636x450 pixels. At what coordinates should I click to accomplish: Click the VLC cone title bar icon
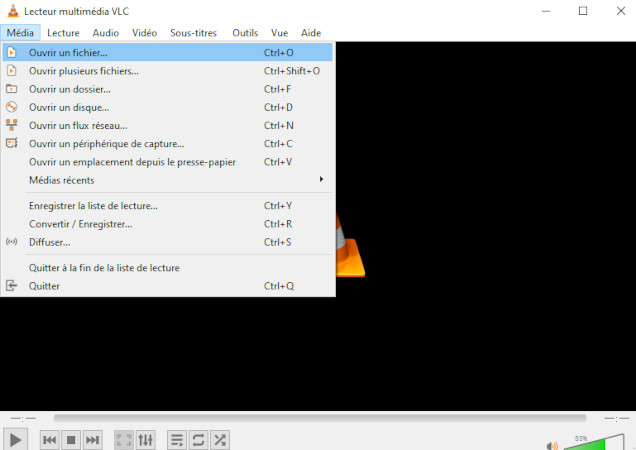click(x=13, y=11)
